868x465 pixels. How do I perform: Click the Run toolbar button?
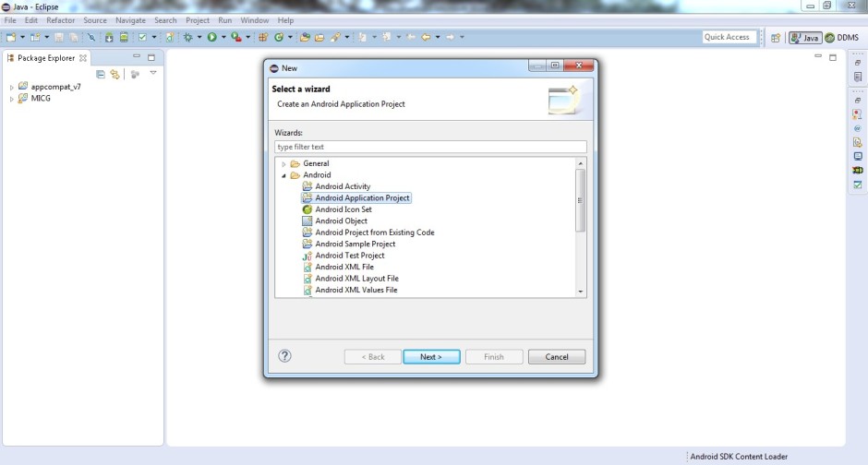(211, 37)
